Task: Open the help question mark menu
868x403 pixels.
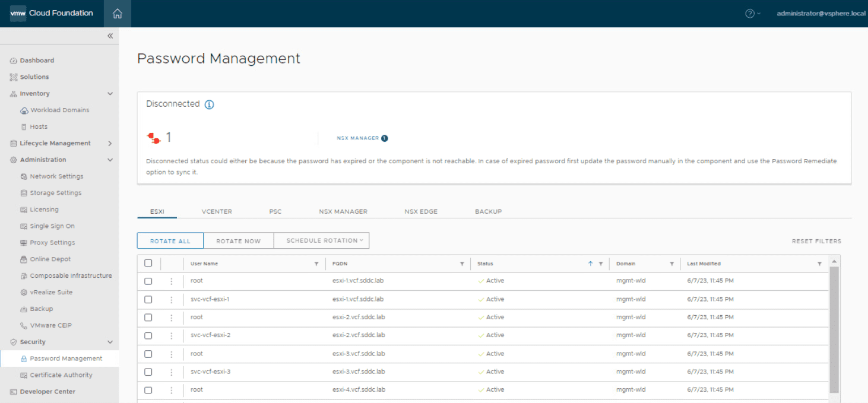Action: [x=749, y=12]
